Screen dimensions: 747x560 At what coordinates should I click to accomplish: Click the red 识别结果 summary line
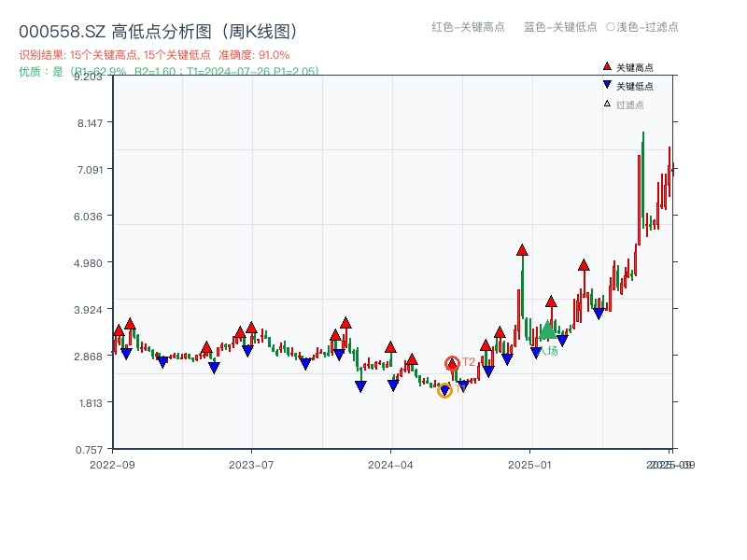[x=154, y=55]
